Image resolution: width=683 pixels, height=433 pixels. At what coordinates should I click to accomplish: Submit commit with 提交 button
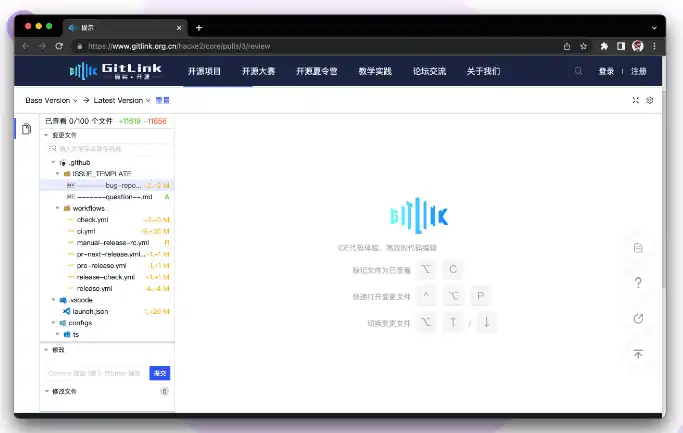[159, 373]
